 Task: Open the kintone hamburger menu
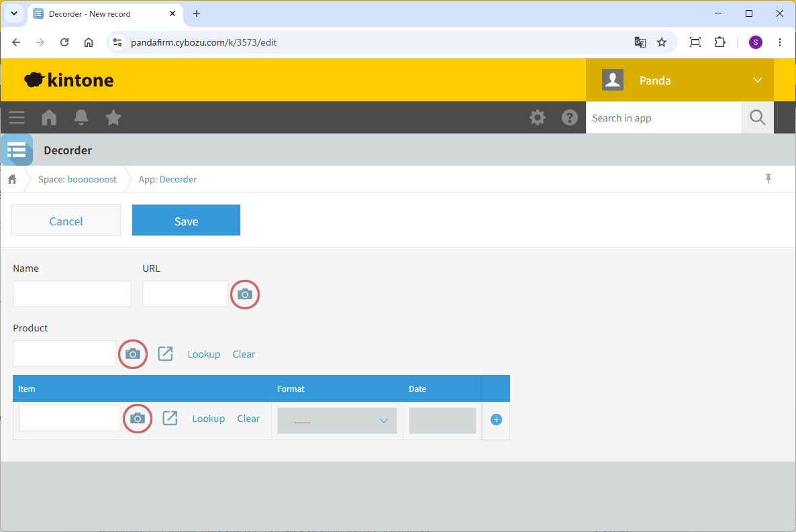(x=17, y=118)
